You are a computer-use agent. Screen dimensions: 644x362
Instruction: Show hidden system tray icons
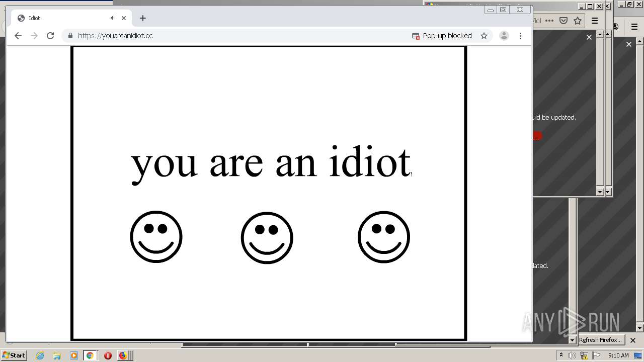561,355
